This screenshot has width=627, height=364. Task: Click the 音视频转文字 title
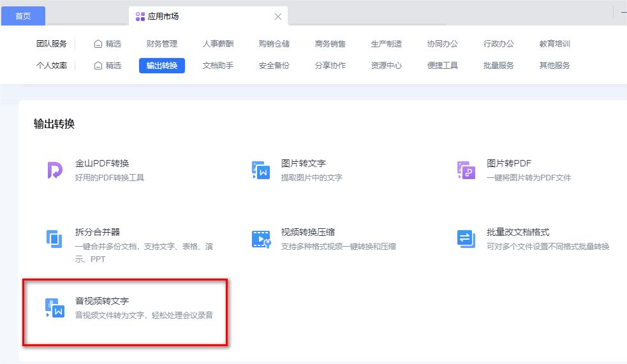(x=102, y=301)
